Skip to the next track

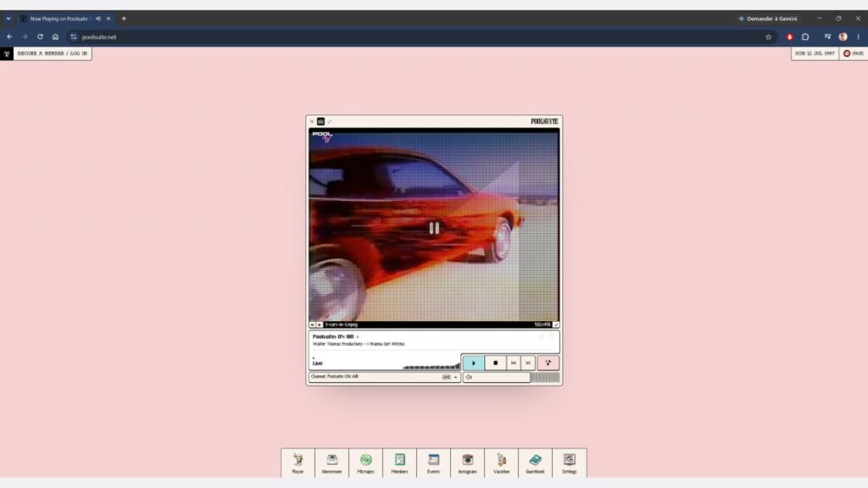pos(528,363)
